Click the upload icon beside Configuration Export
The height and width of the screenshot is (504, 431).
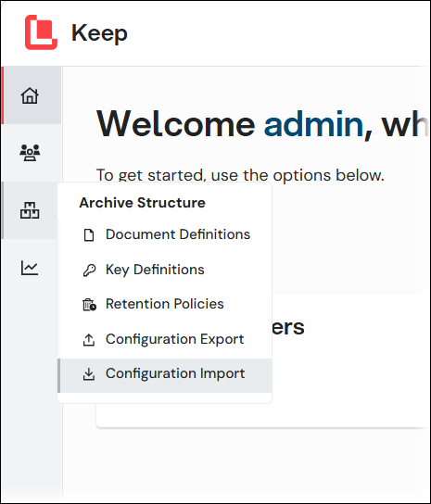coord(89,340)
